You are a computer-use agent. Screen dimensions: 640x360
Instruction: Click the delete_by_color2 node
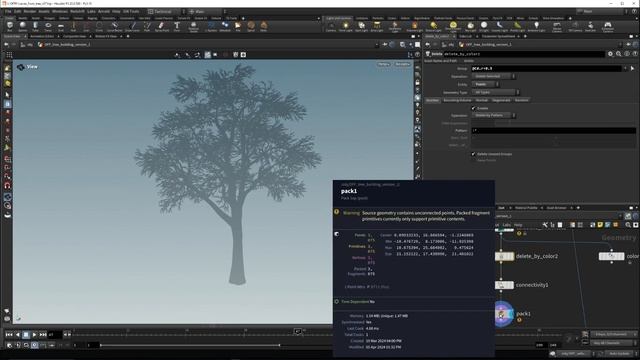point(504,256)
